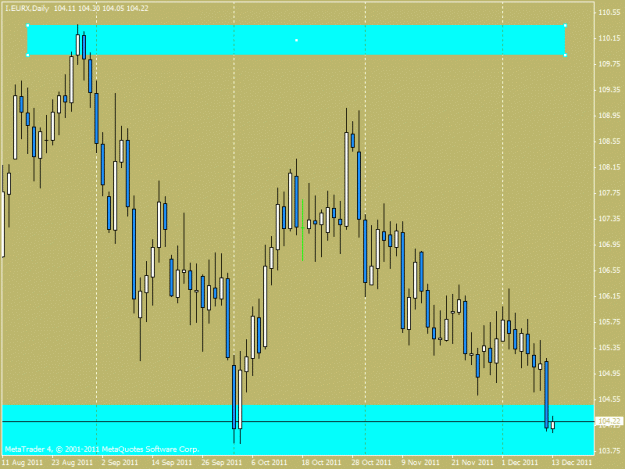Click the 108.95 price axis label
The height and width of the screenshot is (469, 625).
[x=609, y=116]
